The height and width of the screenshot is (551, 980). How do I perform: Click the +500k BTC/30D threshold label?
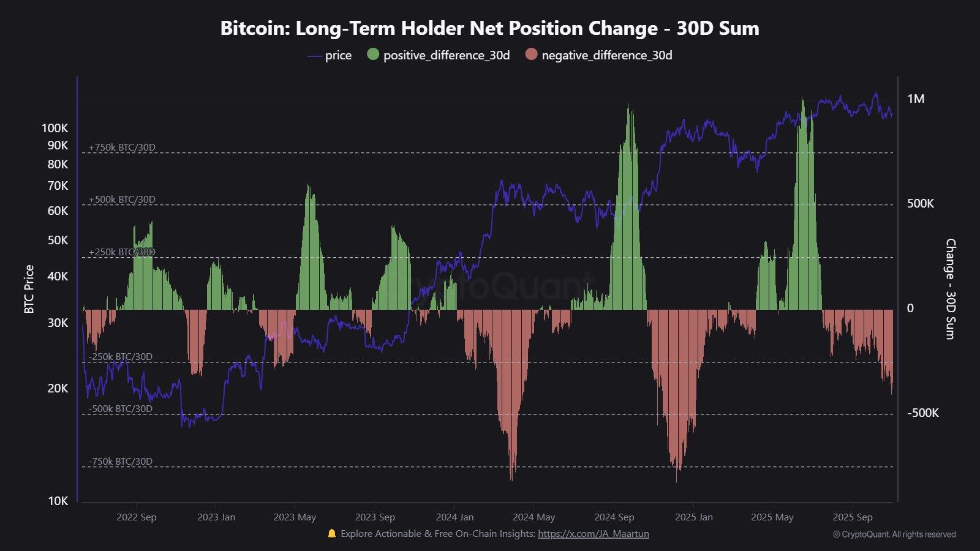point(122,200)
